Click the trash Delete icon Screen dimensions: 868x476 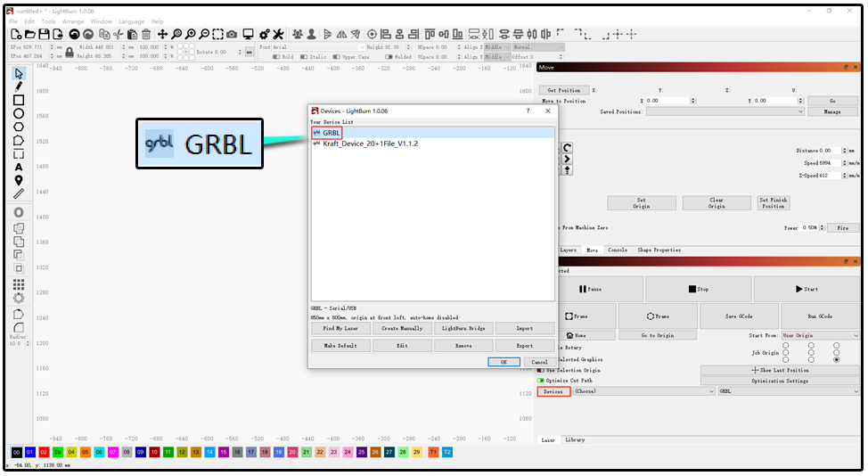pos(146,34)
